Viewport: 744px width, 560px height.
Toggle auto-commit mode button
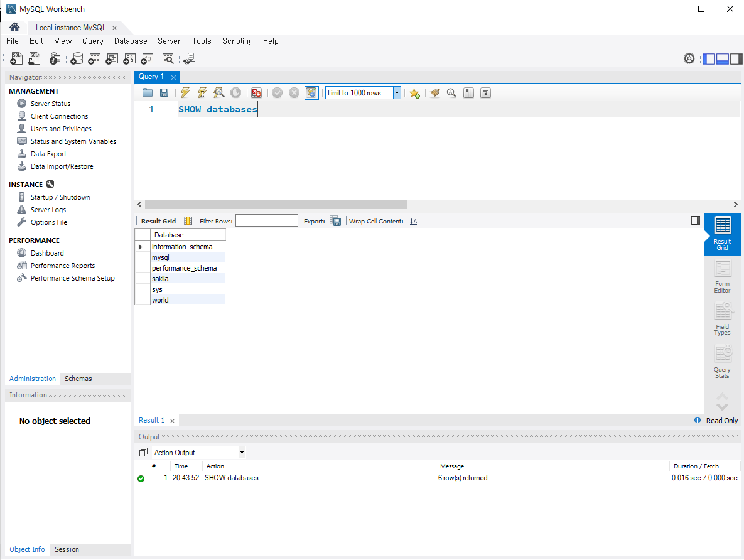pos(311,92)
